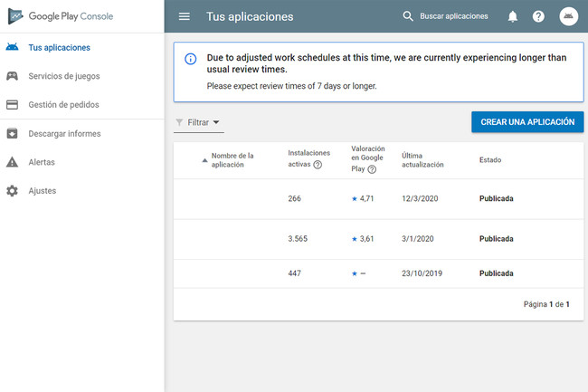The height and width of the screenshot is (392, 588).
Task: Open the app row with 447 installs
Action: (x=378, y=273)
